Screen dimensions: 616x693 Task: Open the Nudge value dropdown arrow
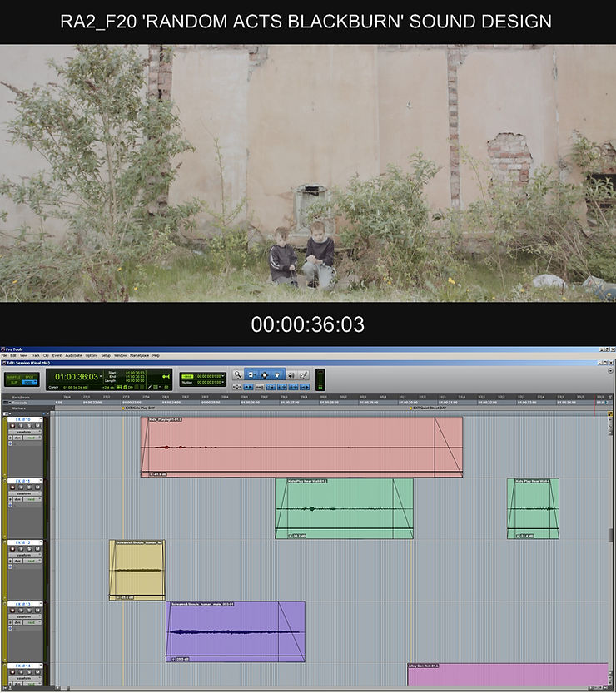[223, 383]
